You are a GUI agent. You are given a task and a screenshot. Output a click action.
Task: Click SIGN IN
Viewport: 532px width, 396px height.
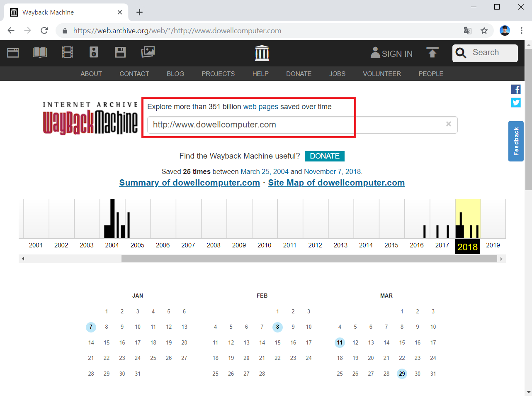391,53
